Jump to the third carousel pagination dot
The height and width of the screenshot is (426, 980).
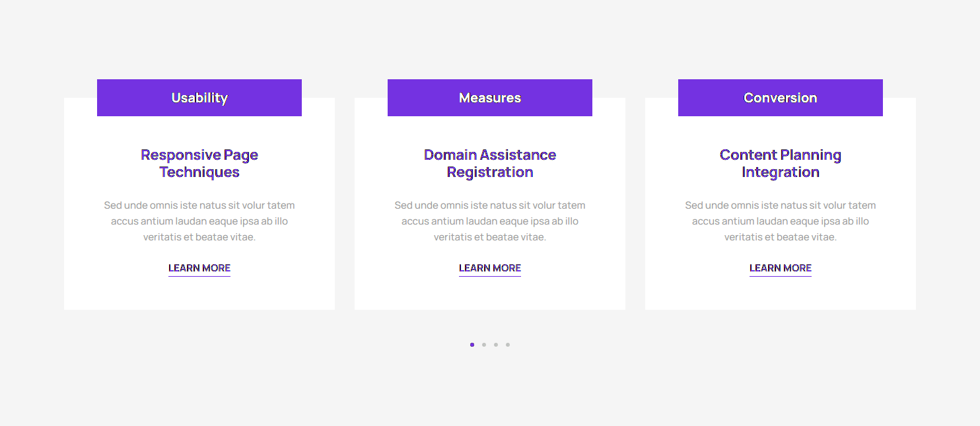pos(496,345)
